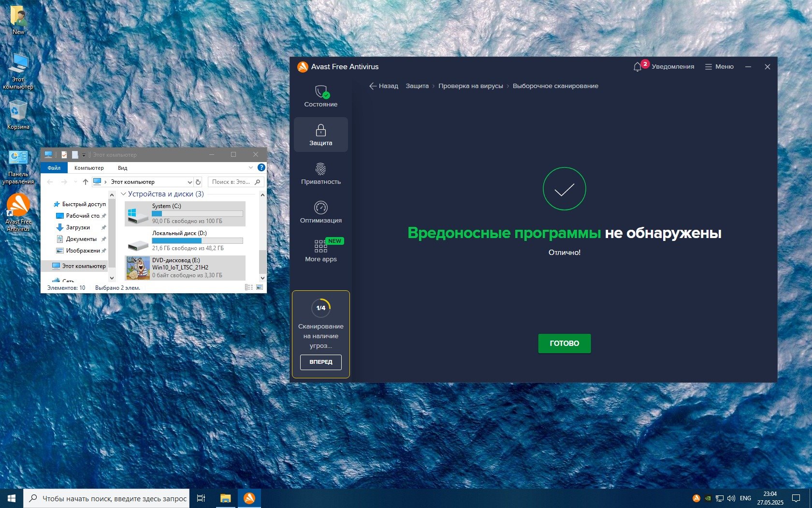The image size is (812, 508).
Task: Open the volume control in tray
Action: [x=731, y=498]
